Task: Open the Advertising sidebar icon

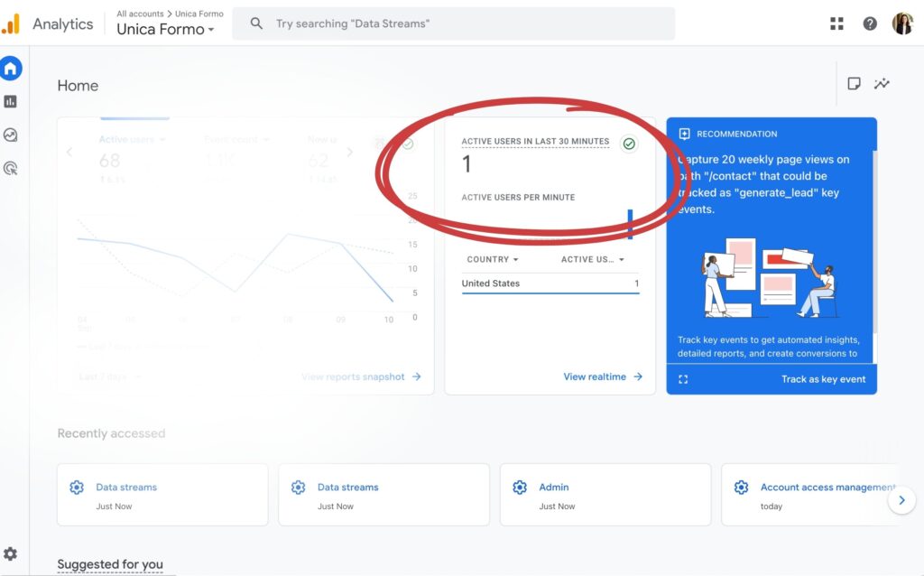Action: [11, 168]
